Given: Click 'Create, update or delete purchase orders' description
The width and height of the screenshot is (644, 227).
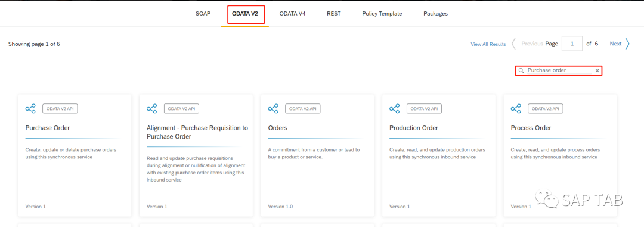Looking at the screenshot, I should click(x=70, y=153).
